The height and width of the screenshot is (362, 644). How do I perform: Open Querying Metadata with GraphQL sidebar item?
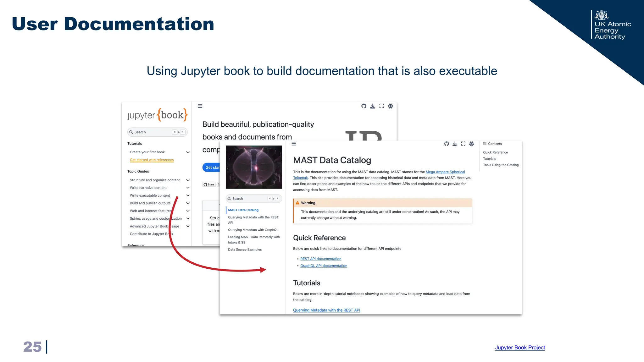[x=253, y=230]
